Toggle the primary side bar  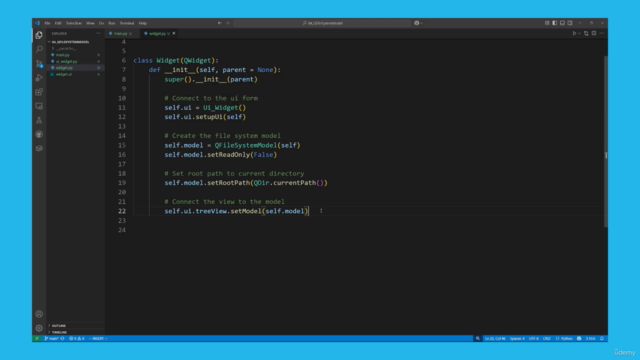tap(555, 23)
